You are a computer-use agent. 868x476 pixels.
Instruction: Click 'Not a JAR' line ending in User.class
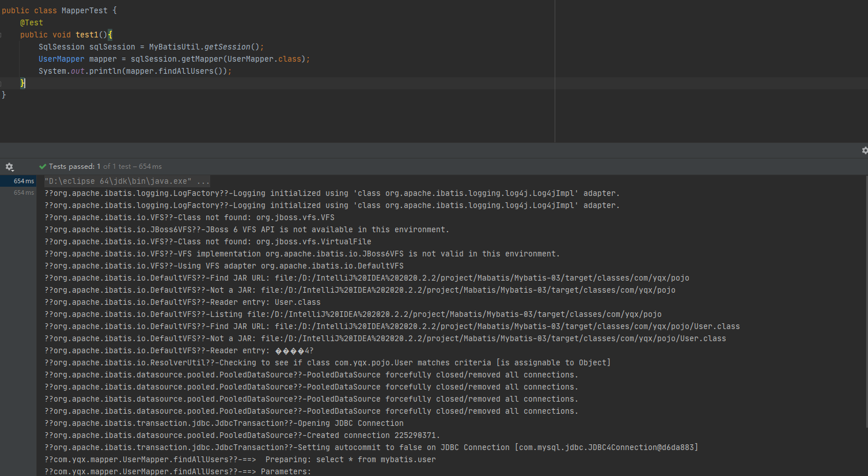(385, 338)
